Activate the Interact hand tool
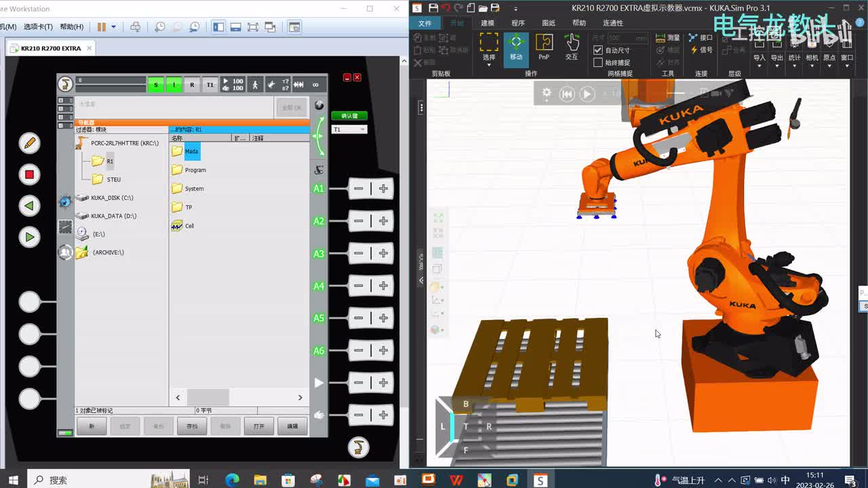The height and width of the screenshot is (488, 868). (572, 47)
